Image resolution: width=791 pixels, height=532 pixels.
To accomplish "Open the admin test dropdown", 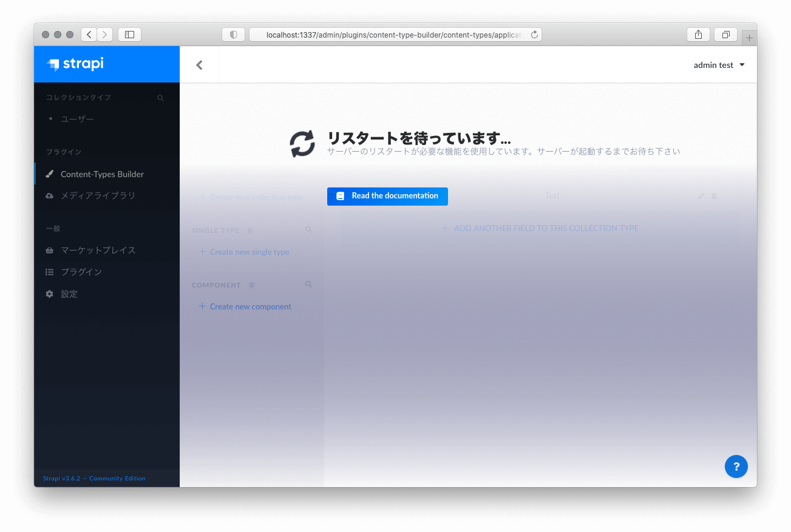I will click(719, 65).
